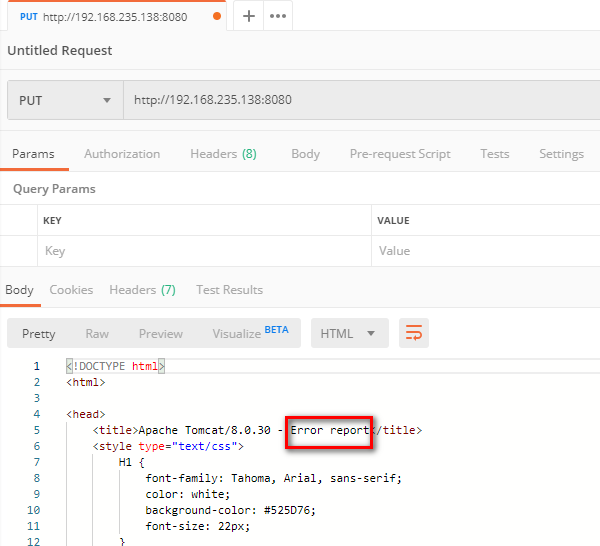Open the Pre-request Script tab
The width and height of the screenshot is (600, 546).
pyautogui.click(x=400, y=154)
